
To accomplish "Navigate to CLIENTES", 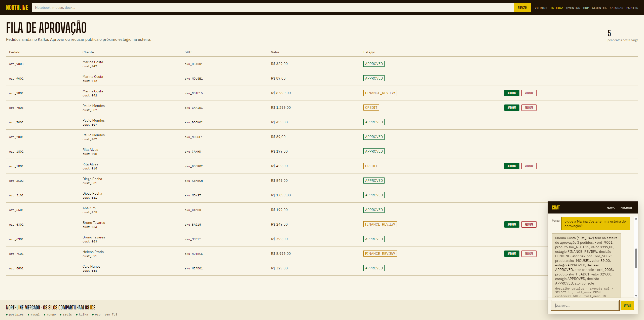I will point(599,8).
